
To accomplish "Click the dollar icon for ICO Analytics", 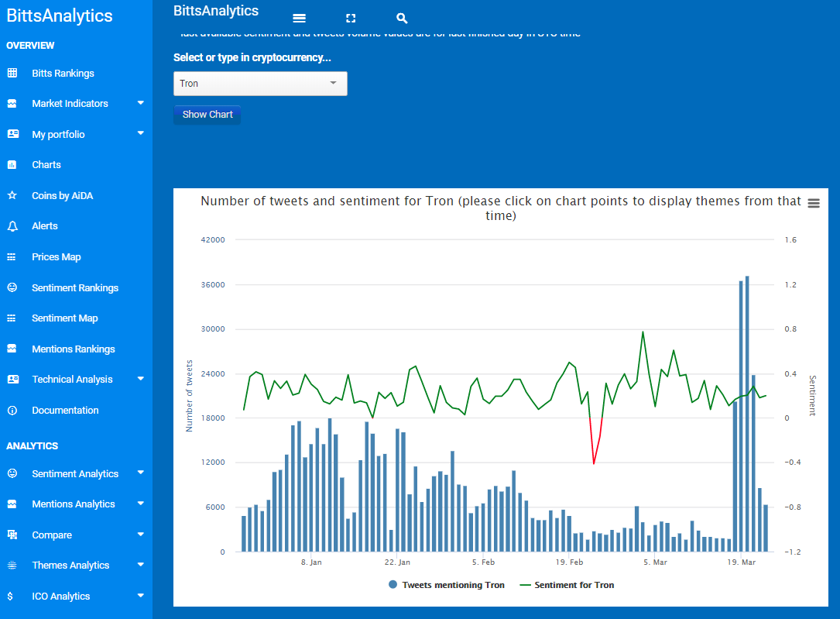I will click(x=11, y=596).
